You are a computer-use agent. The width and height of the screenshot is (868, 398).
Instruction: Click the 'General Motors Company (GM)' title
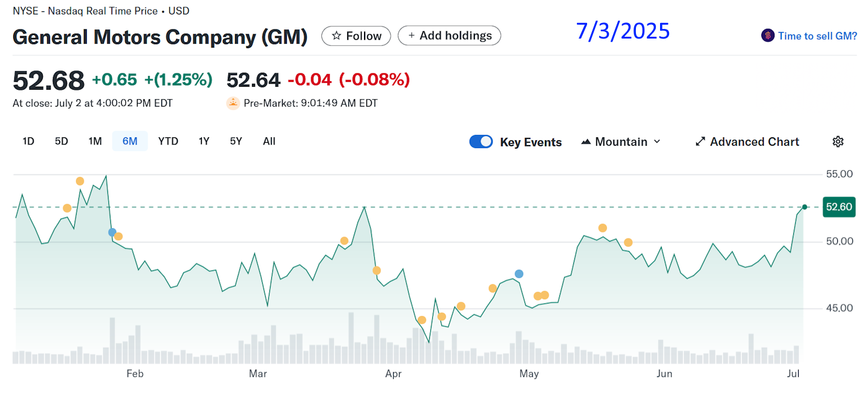pyautogui.click(x=160, y=37)
